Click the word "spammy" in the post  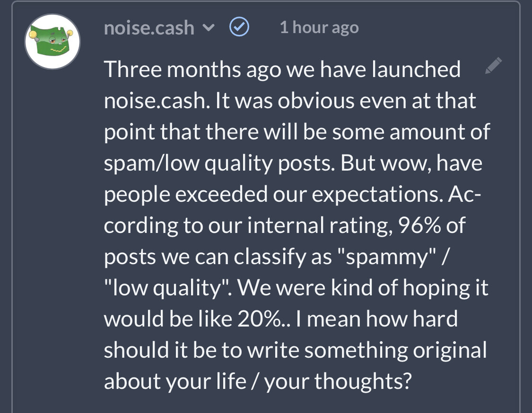point(386,257)
